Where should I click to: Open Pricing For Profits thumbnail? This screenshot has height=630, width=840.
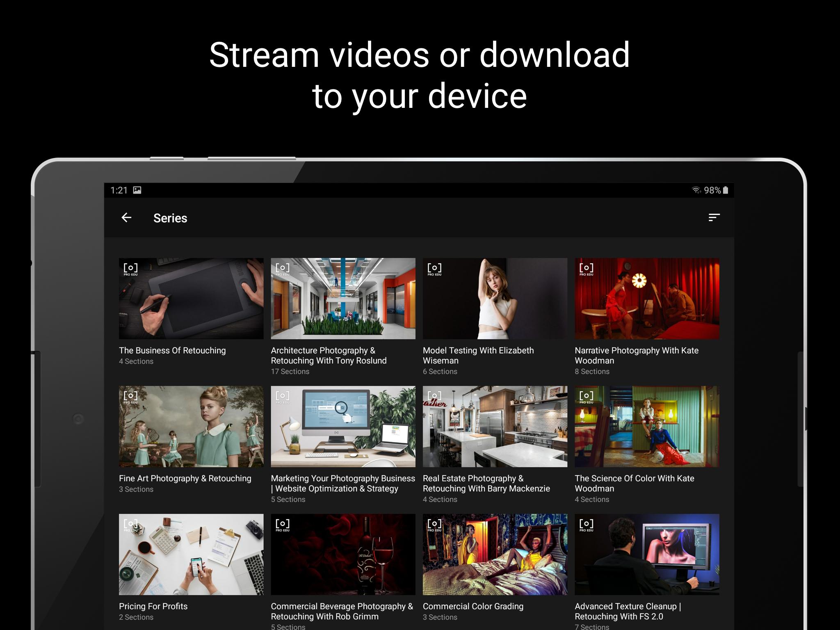[191, 554]
